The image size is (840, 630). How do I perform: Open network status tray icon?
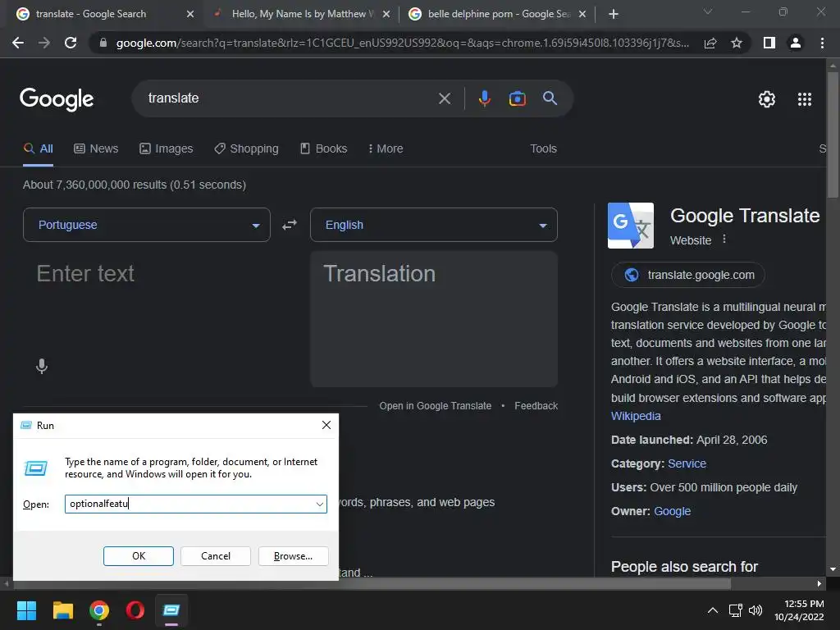[735, 610]
